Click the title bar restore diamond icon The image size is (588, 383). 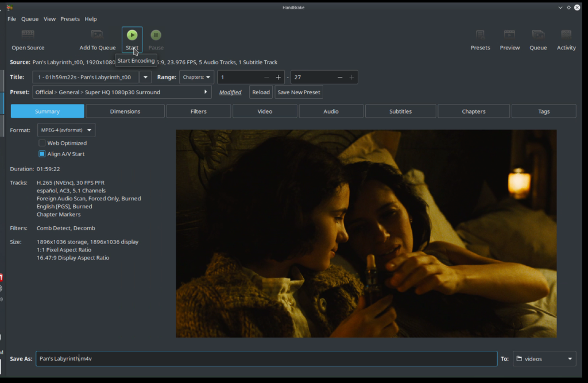tap(569, 7)
